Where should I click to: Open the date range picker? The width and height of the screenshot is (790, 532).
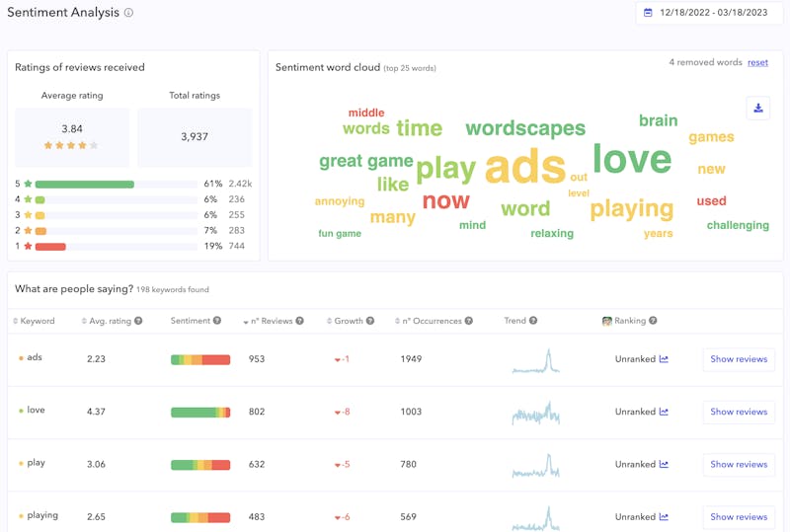pyautogui.click(x=708, y=13)
